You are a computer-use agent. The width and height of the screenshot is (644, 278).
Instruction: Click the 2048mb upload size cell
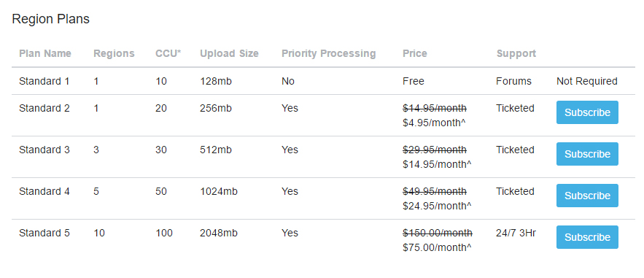coord(219,233)
